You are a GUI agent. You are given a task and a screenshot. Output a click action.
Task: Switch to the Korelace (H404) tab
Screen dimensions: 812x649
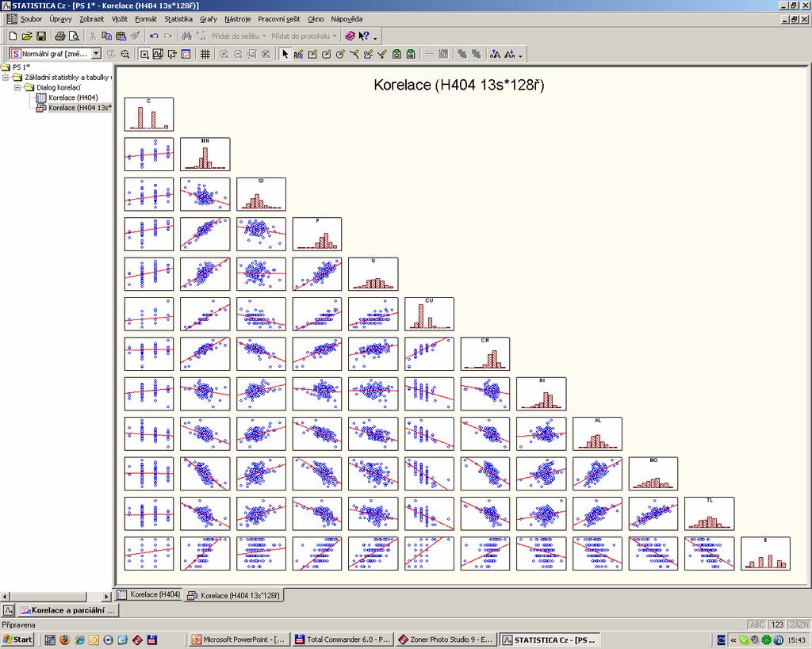tap(149, 594)
